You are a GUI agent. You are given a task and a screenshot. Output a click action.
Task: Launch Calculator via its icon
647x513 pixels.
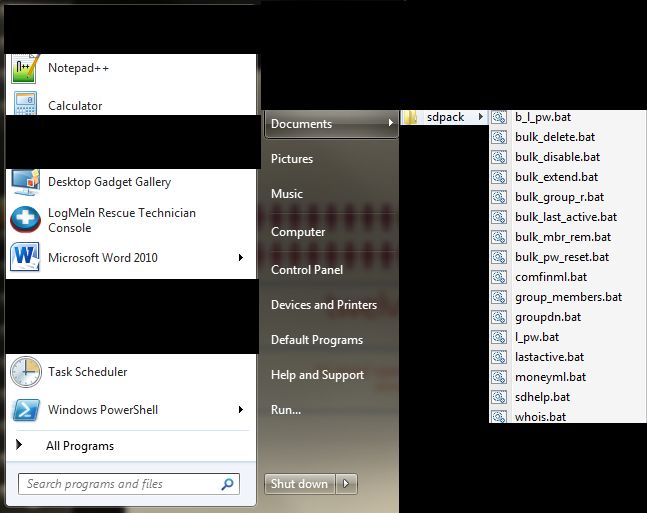click(x=25, y=103)
